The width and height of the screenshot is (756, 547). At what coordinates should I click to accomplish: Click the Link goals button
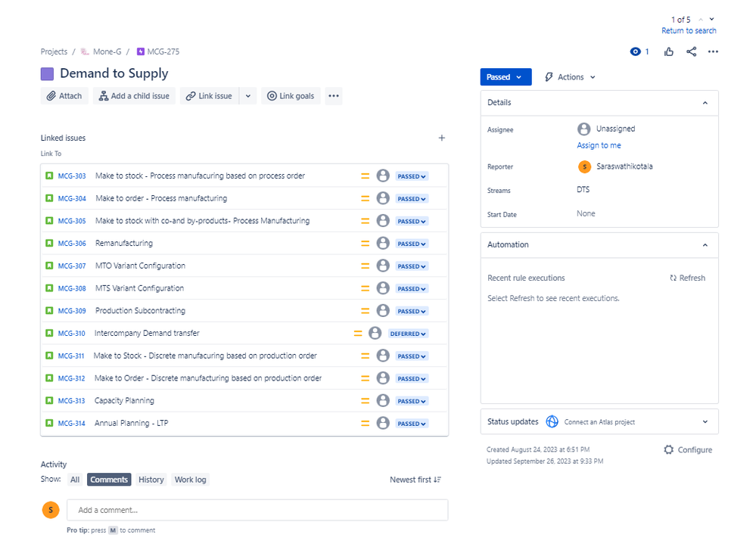(x=291, y=96)
